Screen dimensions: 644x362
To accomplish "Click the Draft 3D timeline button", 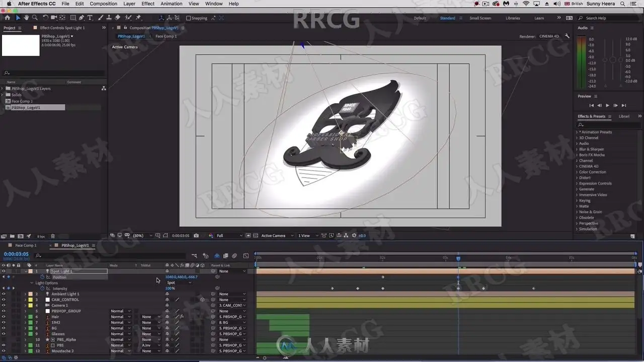I will (x=205, y=256).
